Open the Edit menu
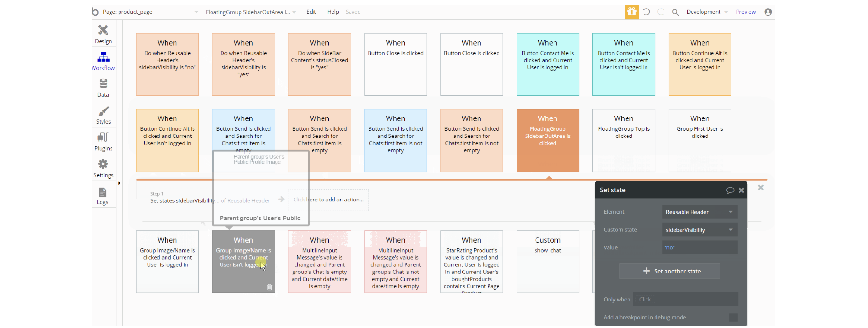Image resolution: width=868 pixels, height=328 pixels. [311, 12]
